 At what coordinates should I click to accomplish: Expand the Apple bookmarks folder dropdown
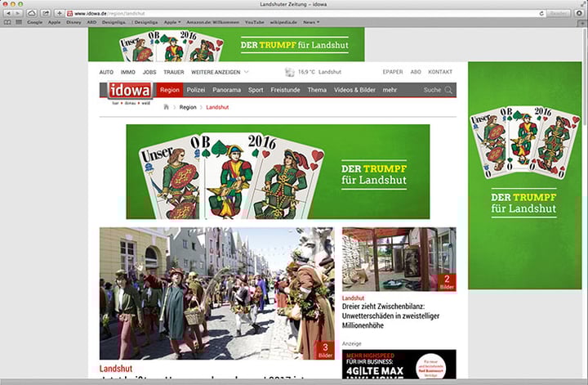[x=172, y=22]
